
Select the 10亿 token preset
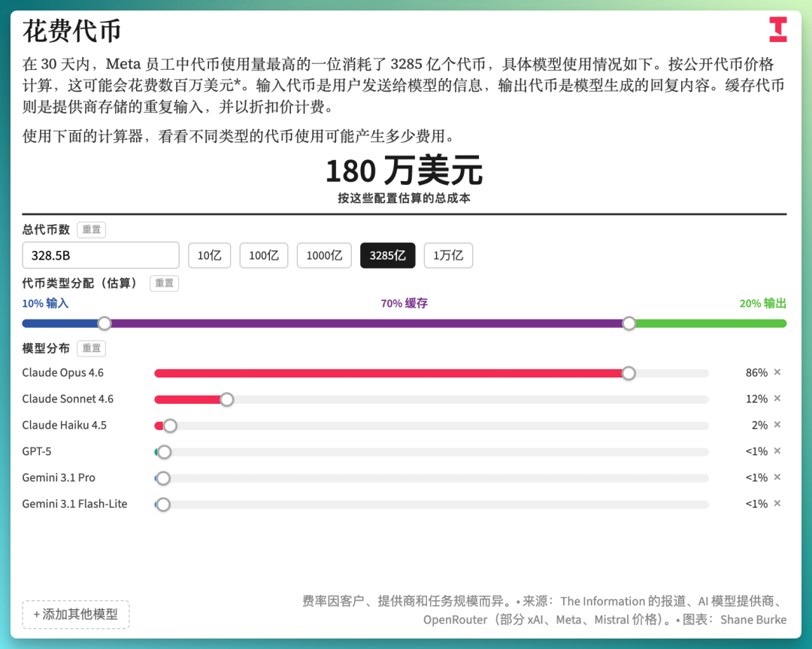coord(209,256)
